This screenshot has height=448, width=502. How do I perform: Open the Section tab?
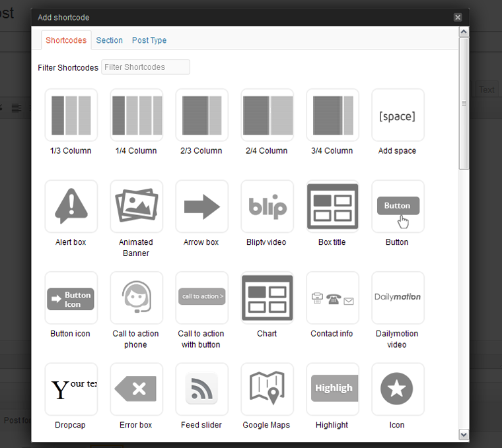click(110, 40)
